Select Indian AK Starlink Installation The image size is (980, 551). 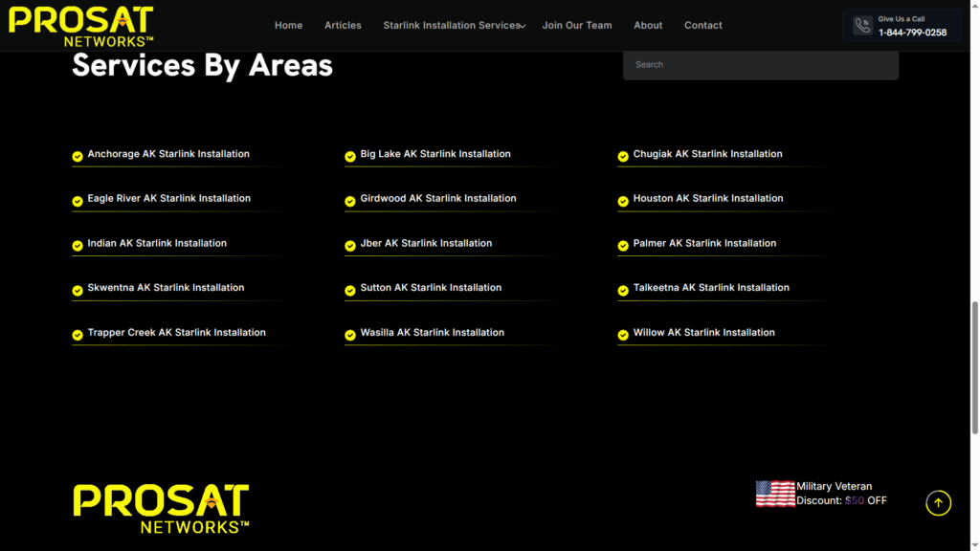tap(157, 243)
